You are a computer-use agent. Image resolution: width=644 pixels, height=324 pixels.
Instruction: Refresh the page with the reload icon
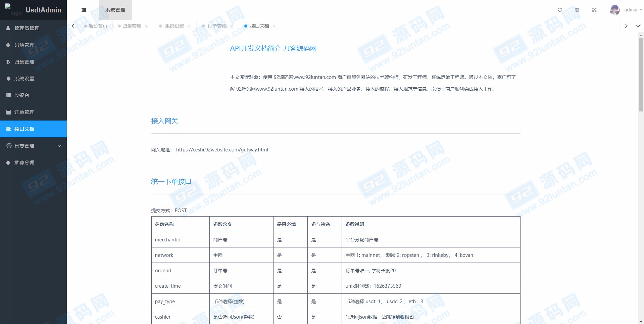(560, 10)
